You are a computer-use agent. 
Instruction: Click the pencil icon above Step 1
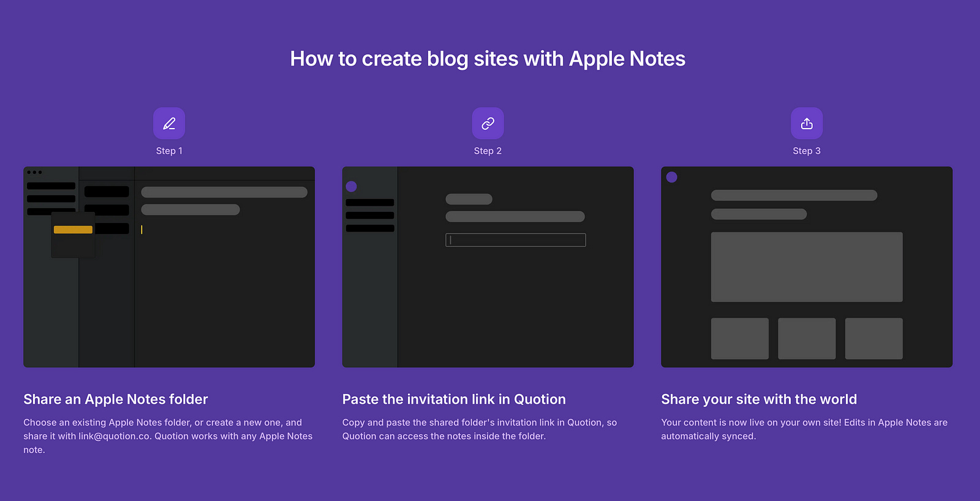pyautogui.click(x=169, y=124)
